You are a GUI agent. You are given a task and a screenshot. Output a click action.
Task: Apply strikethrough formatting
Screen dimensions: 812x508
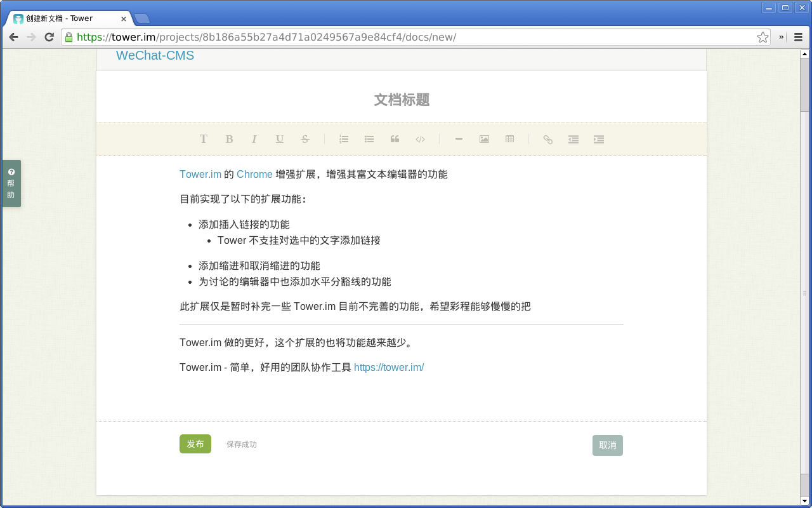click(x=305, y=139)
